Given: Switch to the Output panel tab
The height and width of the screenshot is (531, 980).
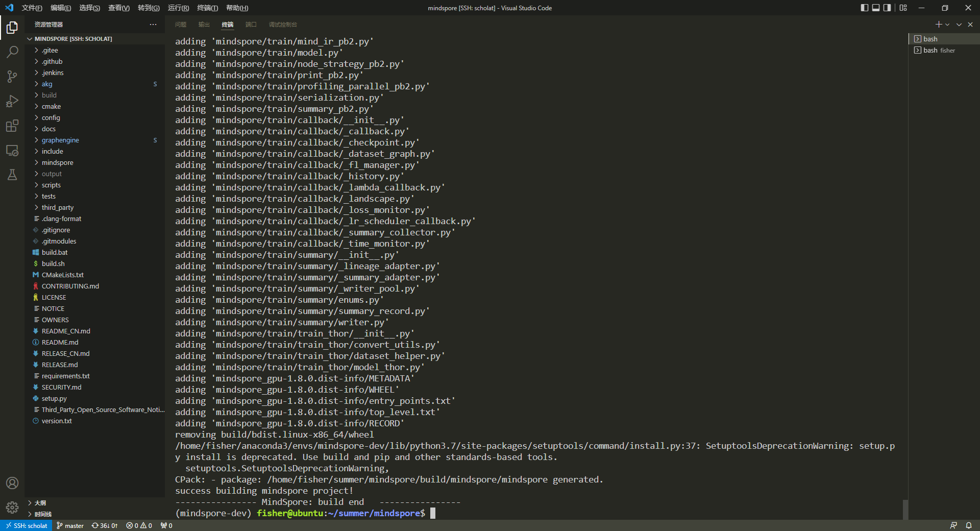Looking at the screenshot, I should (x=204, y=25).
